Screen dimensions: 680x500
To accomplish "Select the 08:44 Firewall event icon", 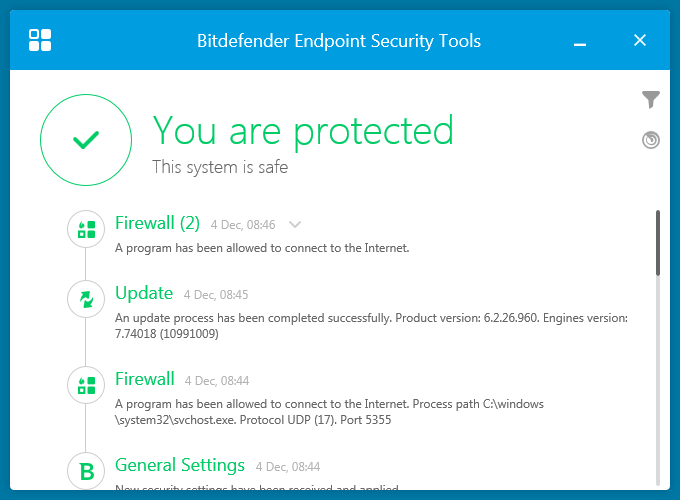I will pyautogui.click(x=86, y=385).
